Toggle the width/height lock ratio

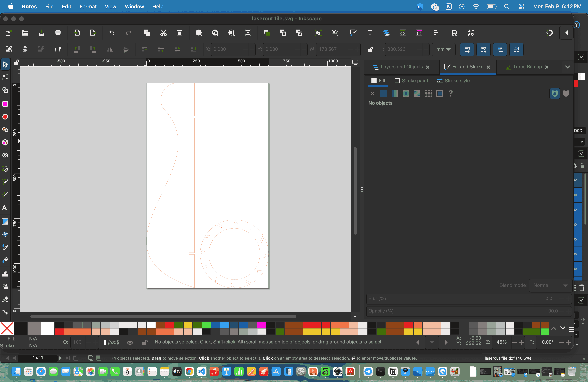(x=370, y=49)
